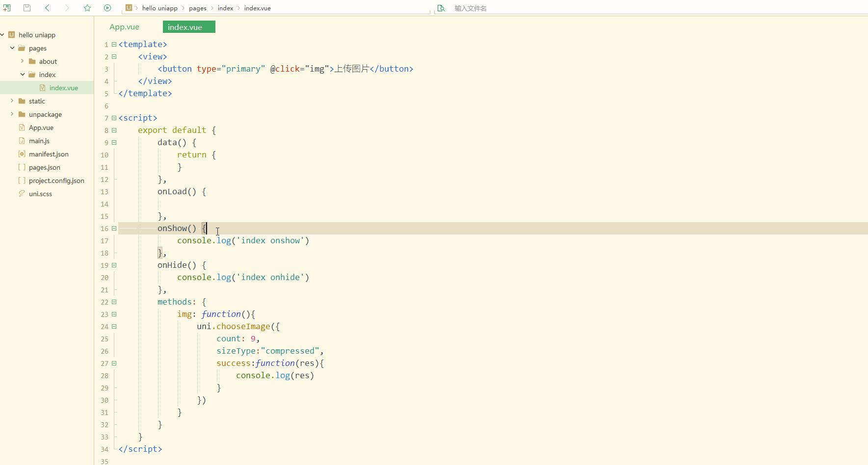
Task: Expand the unpackage folder chevron
Action: click(x=12, y=114)
